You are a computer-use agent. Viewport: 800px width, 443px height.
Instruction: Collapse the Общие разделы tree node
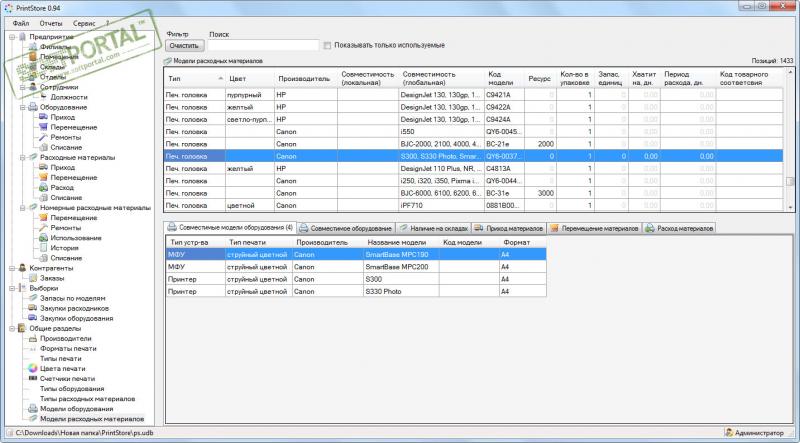pyautogui.click(x=12, y=328)
